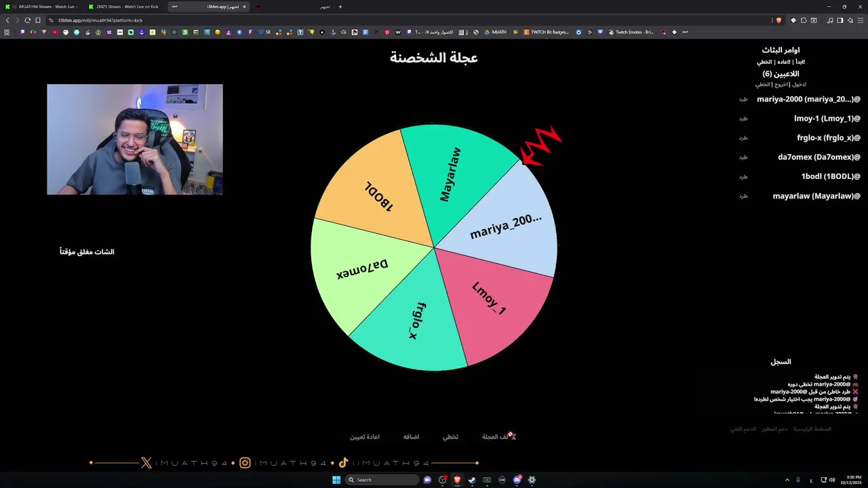Open Settings gear from the taskbar
The width and height of the screenshot is (868, 488).
pyautogui.click(x=532, y=480)
